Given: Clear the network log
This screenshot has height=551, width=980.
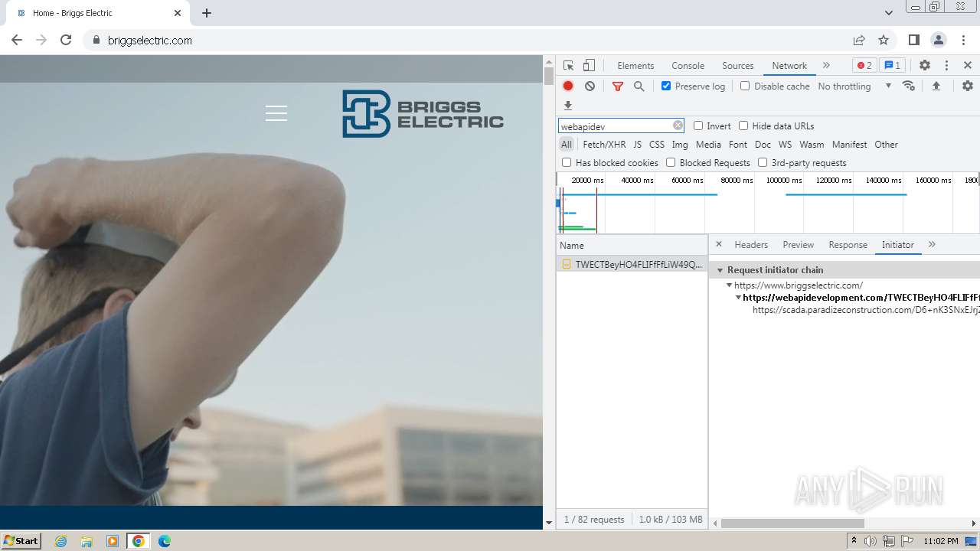Looking at the screenshot, I should point(590,86).
